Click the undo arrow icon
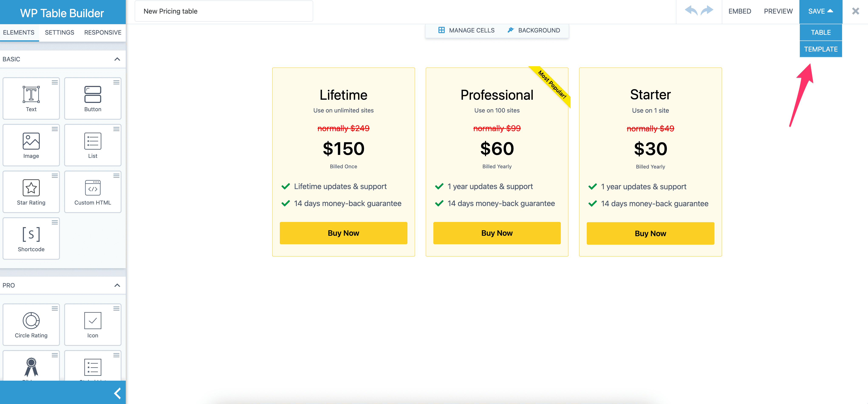This screenshot has height=404, width=868. coord(691,11)
